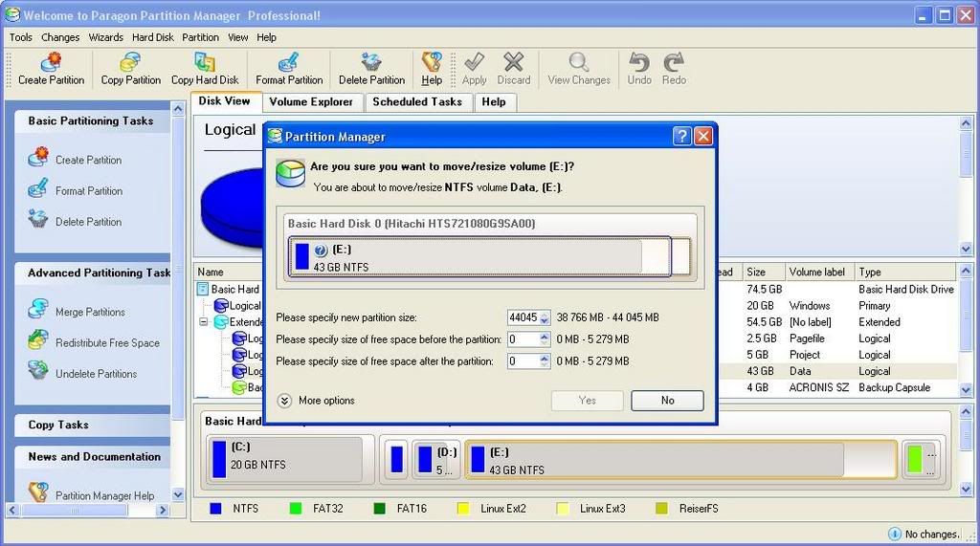The image size is (980, 546).
Task: Click Merge Partitions in the sidebar
Action: click(90, 312)
